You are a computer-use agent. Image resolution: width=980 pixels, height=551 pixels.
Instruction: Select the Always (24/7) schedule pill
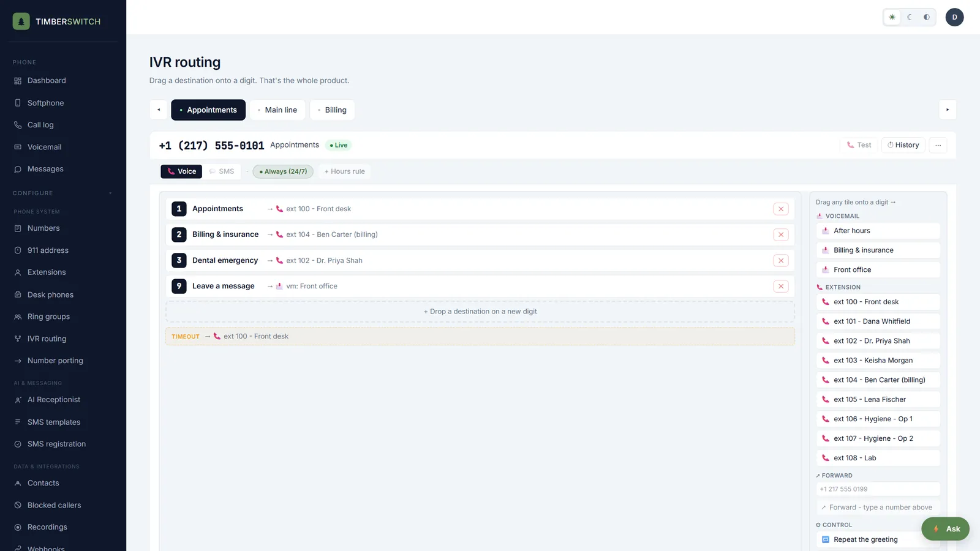(283, 171)
